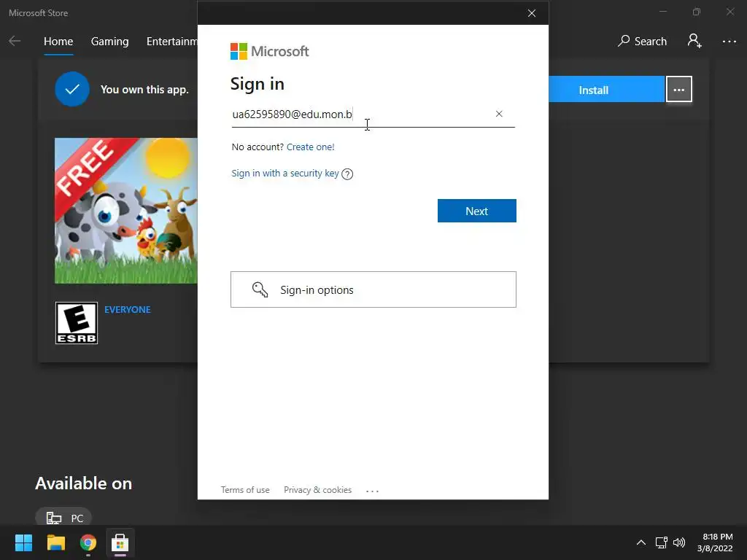Click the volume speaker tray icon

click(x=679, y=542)
